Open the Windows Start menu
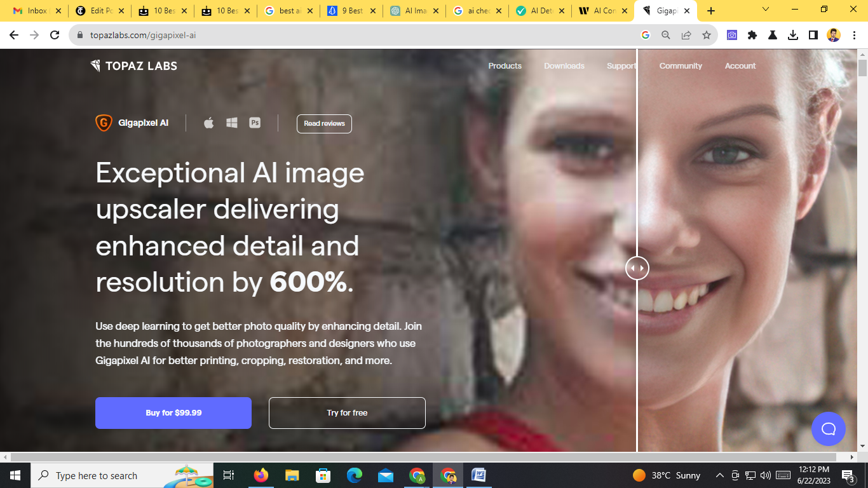This screenshot has height=488, width=868. tap(15, 475)
